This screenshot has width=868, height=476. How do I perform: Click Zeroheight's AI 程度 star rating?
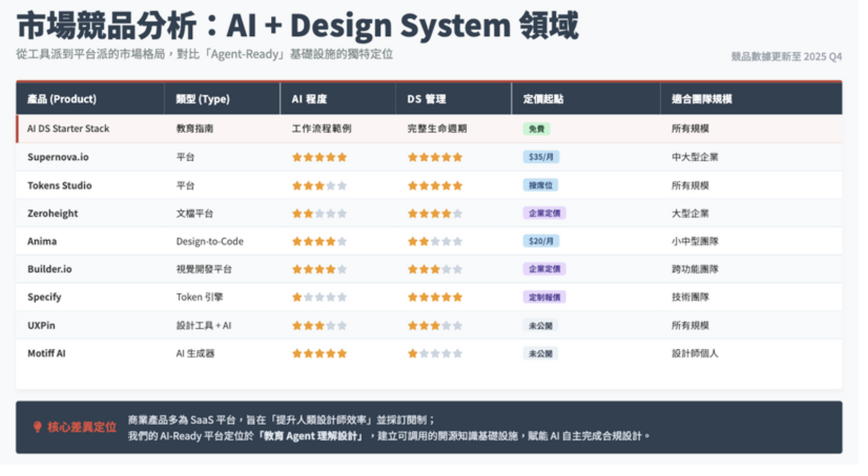tap(319, 214)
